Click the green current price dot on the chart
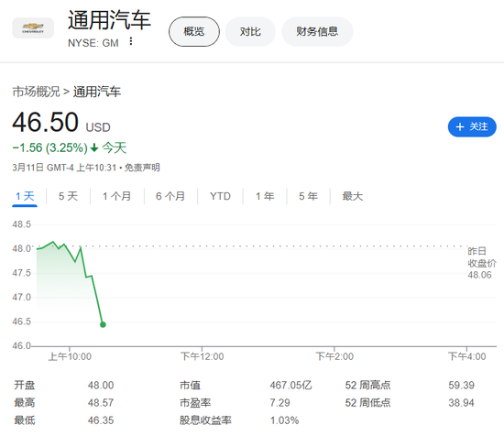Viewport: 504px width, 436px height. 103,324
